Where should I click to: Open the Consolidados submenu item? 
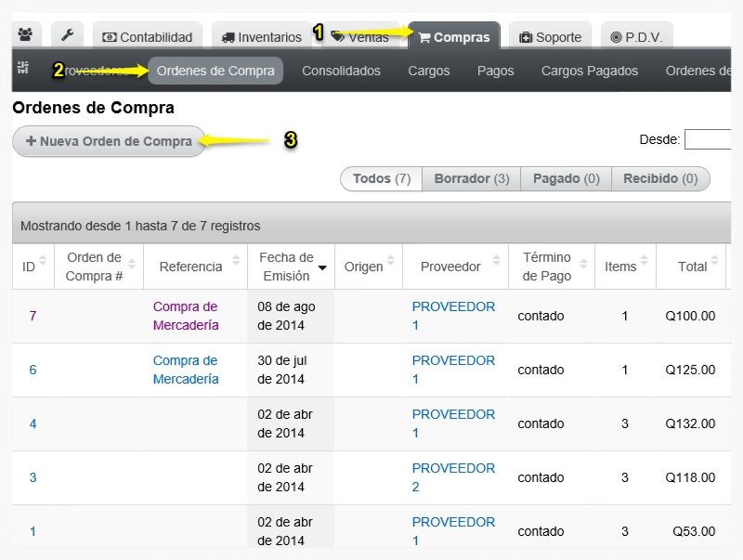[x=341, y=71]
